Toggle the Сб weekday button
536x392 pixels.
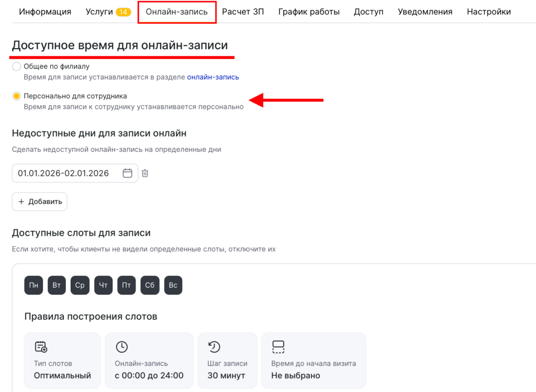[x=150, y=285]
